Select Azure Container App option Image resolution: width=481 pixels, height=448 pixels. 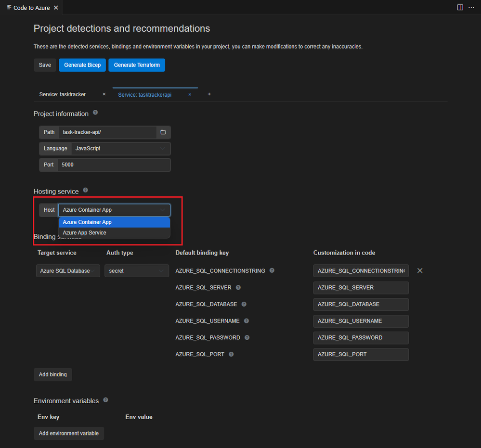[x=114, y=222]
